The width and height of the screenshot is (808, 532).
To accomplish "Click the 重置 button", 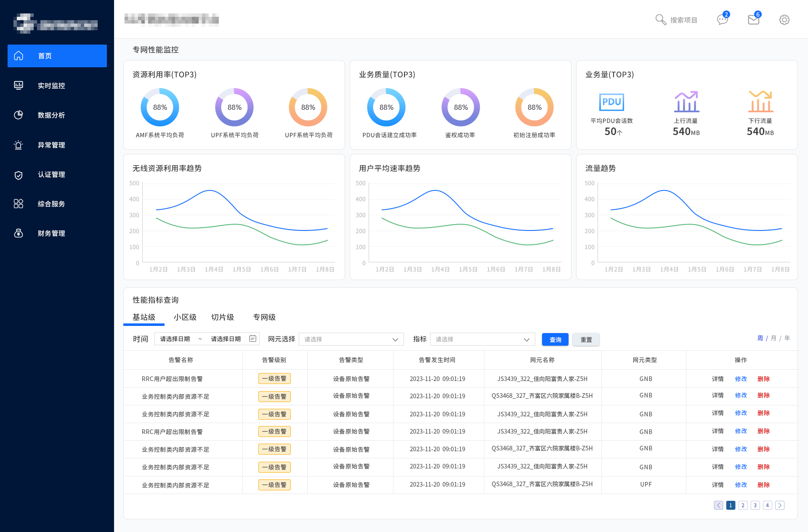I will click(586, 339).
